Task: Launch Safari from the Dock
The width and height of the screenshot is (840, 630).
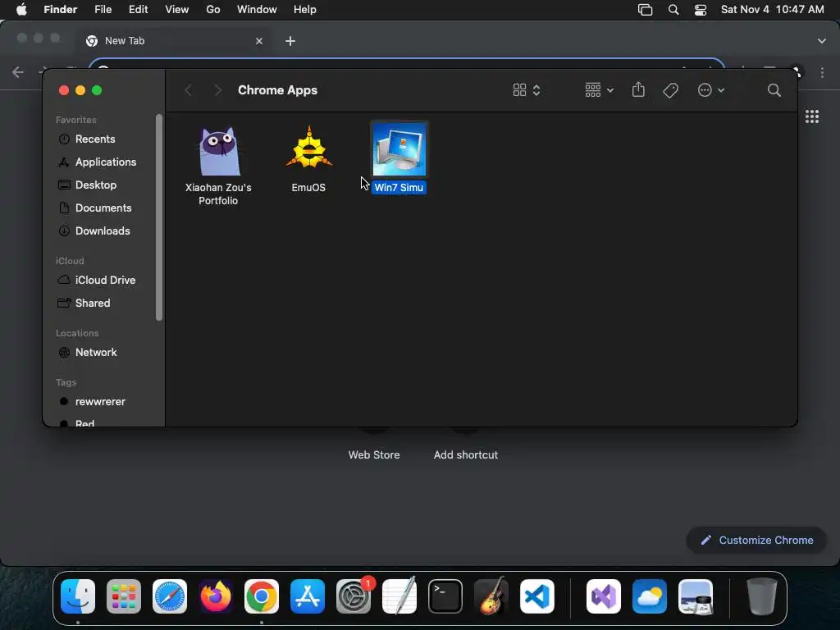Action: pos(170,596)
